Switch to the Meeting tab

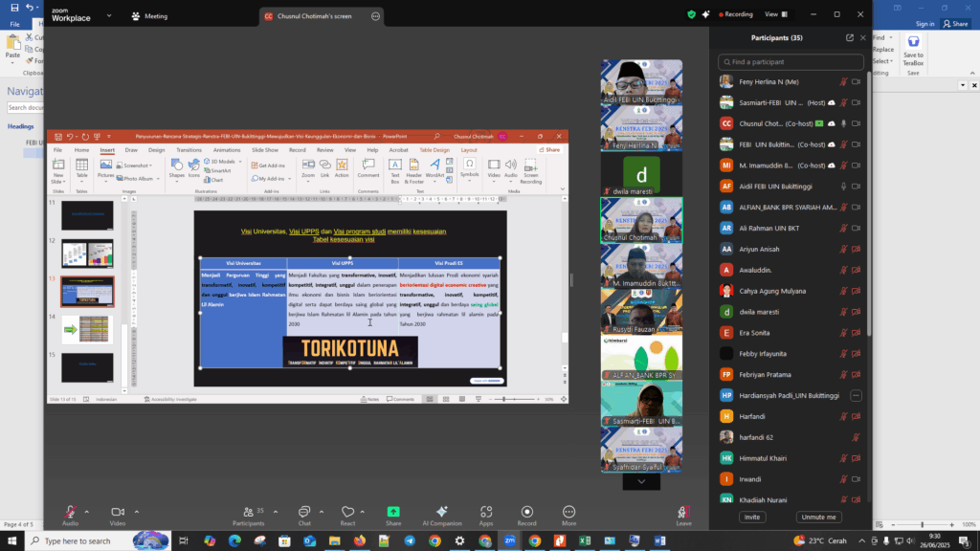(x=149, y=15)
